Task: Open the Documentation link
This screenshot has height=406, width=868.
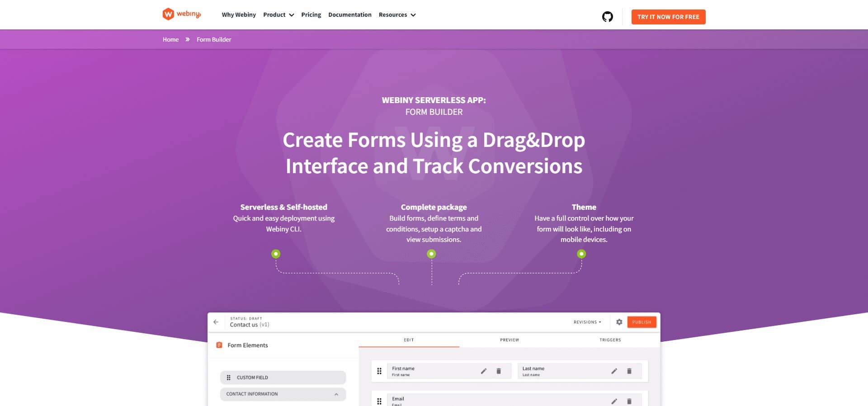Action: click(x=350, y=15)
